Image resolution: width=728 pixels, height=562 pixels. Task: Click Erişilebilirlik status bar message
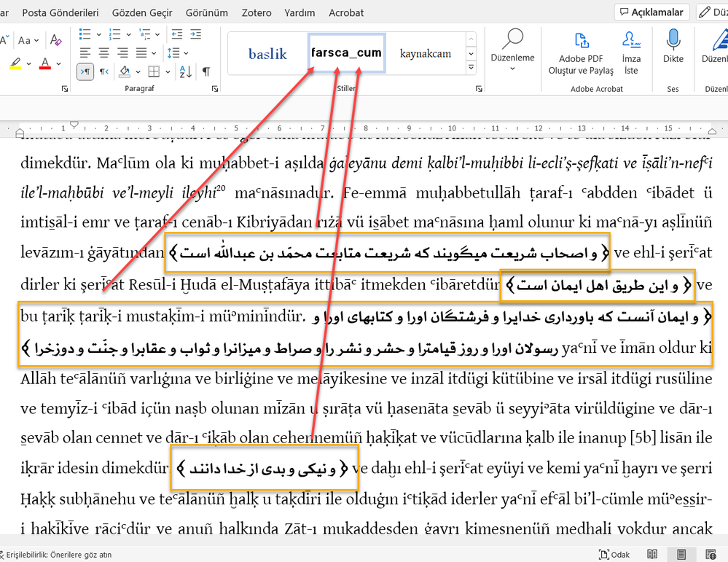pyautogui.click(x=55, y=555)
